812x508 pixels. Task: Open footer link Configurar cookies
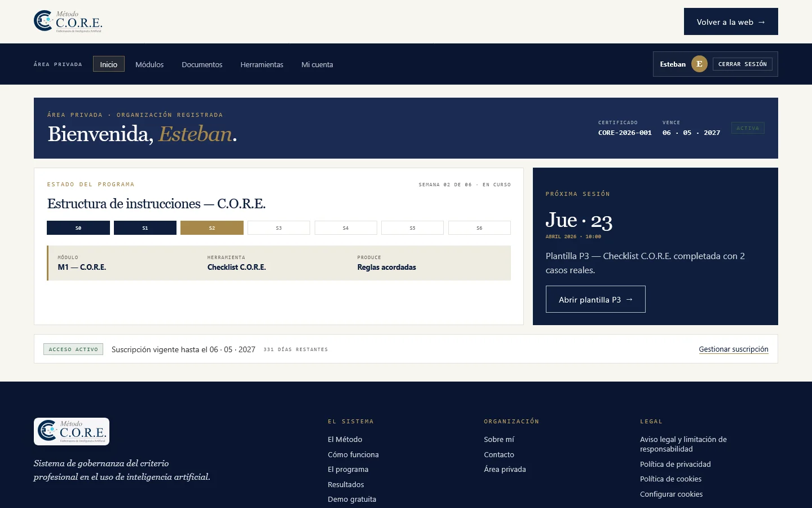point(672,494)
